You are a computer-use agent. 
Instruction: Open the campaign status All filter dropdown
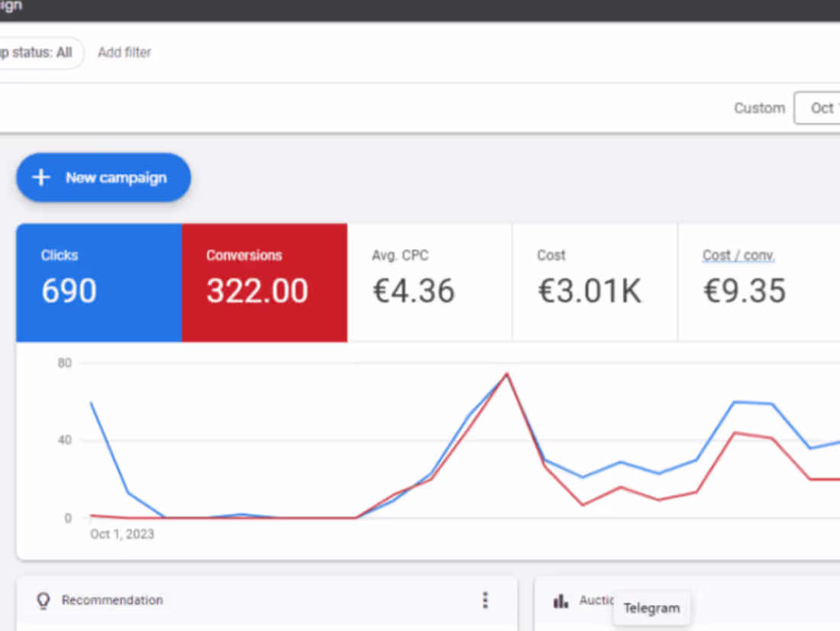click(x=38, y=53)
